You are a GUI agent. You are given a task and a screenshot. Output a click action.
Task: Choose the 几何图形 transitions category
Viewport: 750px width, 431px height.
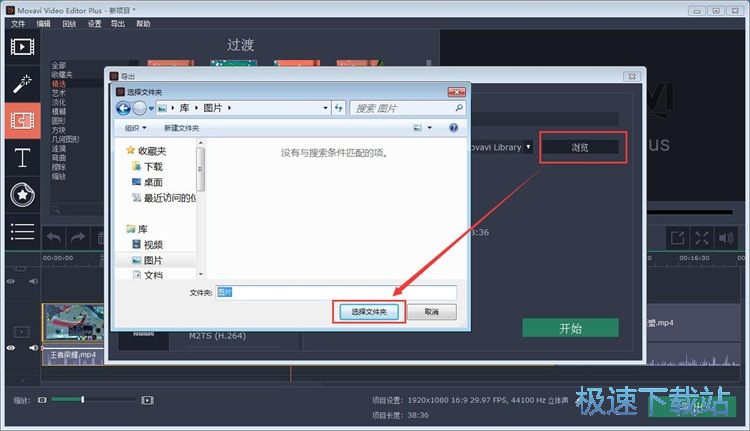66,139
